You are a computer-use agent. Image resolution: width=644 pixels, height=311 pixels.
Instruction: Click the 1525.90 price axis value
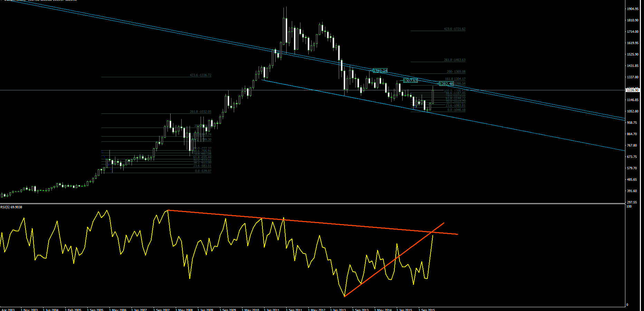tap(633, 54)
